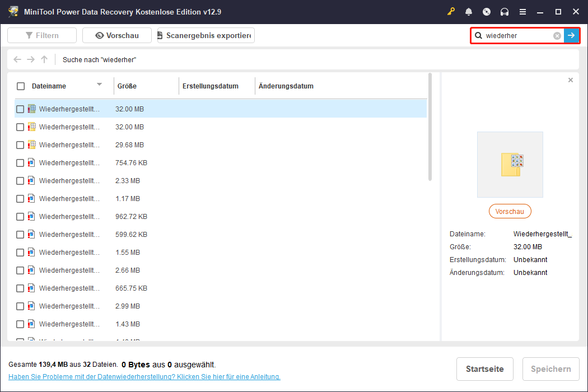Navigate forward with the right arrow
Screen dimensions: 588x392
pyautogui.click(x=31, y=59)
